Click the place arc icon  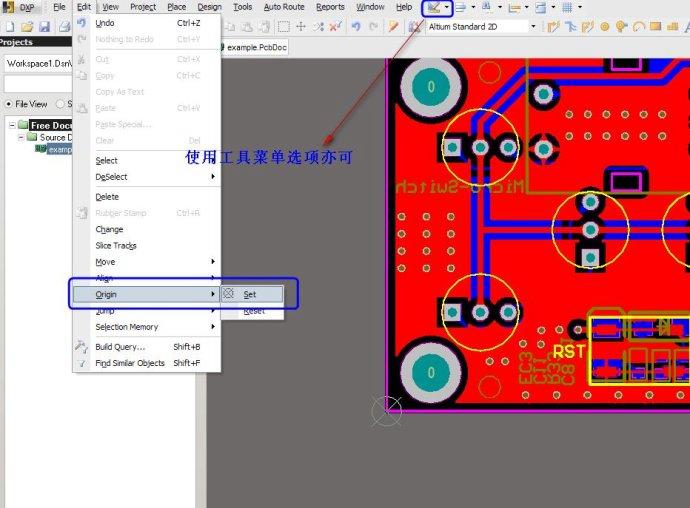pyautogui.click(x=639, y=27)
